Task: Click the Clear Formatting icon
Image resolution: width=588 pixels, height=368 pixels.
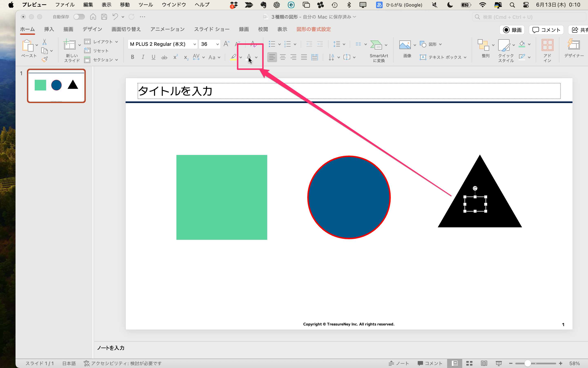Action: (253, 44)
